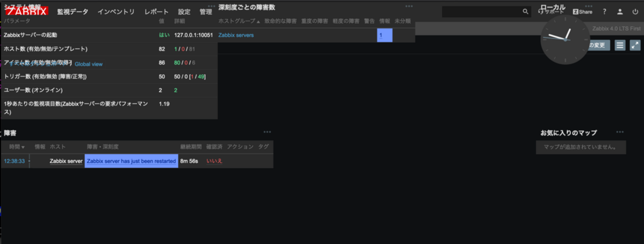Click the 致命的な障害 column header
The width and height of the screenshot is (644, 244).
click(280, 21)
